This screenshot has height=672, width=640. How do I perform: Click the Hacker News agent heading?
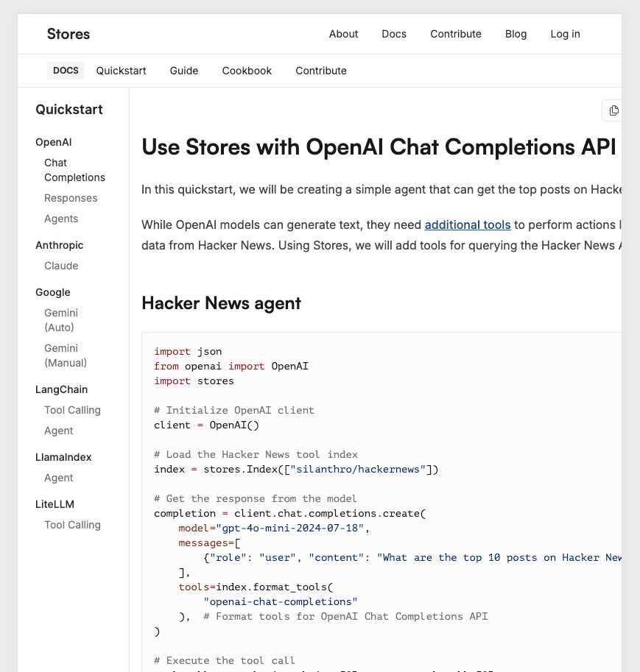tap(221, 303)
